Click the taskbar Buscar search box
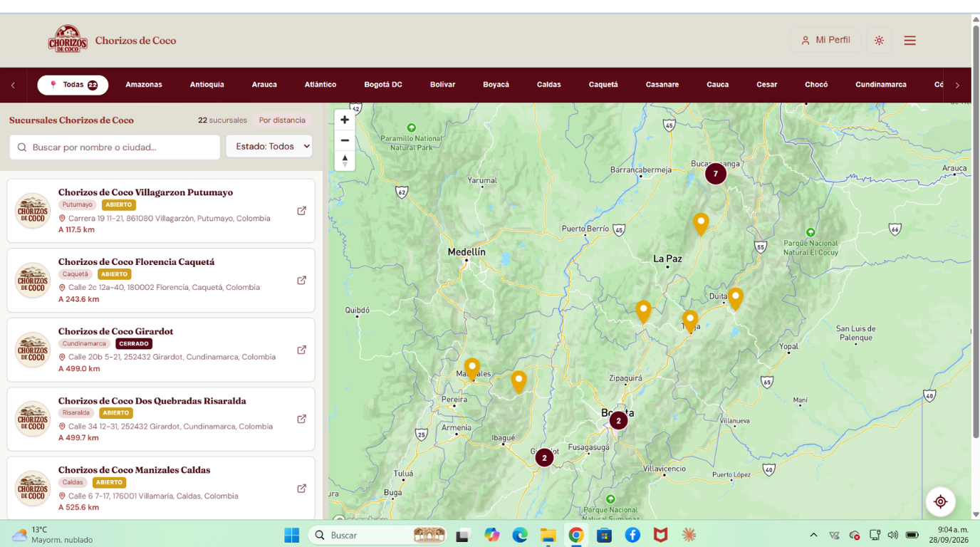This screenshot has width=980, height=547. (377, 535)
